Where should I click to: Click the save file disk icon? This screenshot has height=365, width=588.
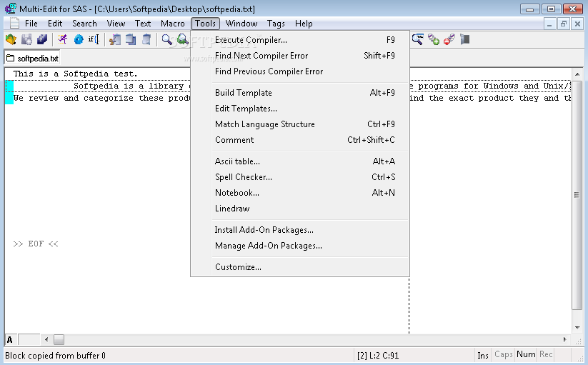tap(26, 39)
